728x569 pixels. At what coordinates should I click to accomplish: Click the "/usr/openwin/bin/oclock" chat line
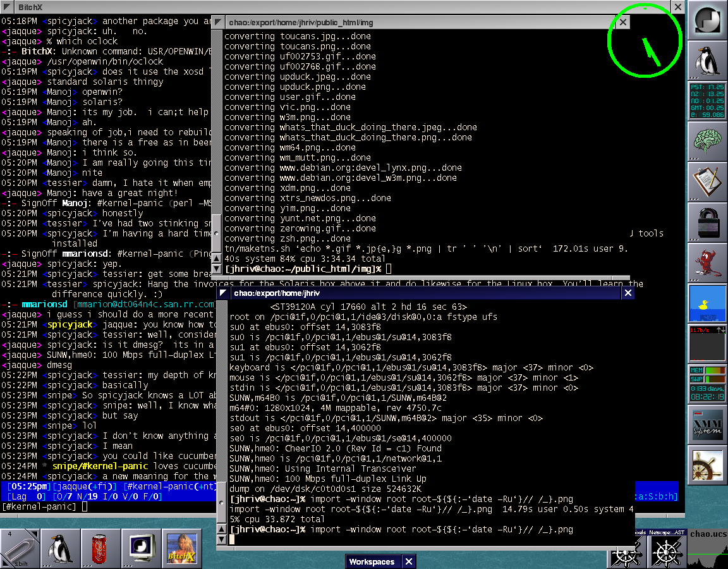[x=82, y=62]
